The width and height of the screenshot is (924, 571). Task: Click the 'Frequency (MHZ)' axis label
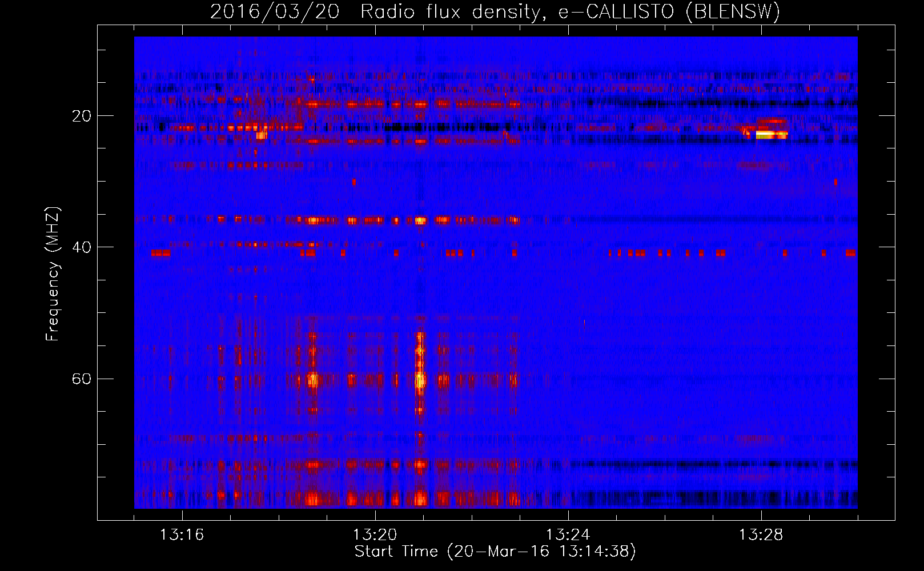click(x=53, y=274)
